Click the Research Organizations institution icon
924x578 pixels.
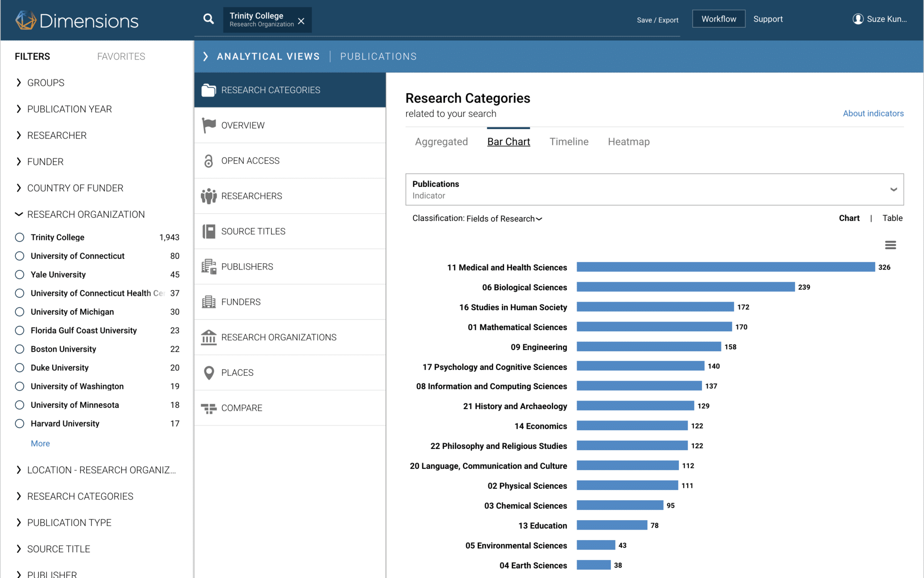(x=208, y=337)
